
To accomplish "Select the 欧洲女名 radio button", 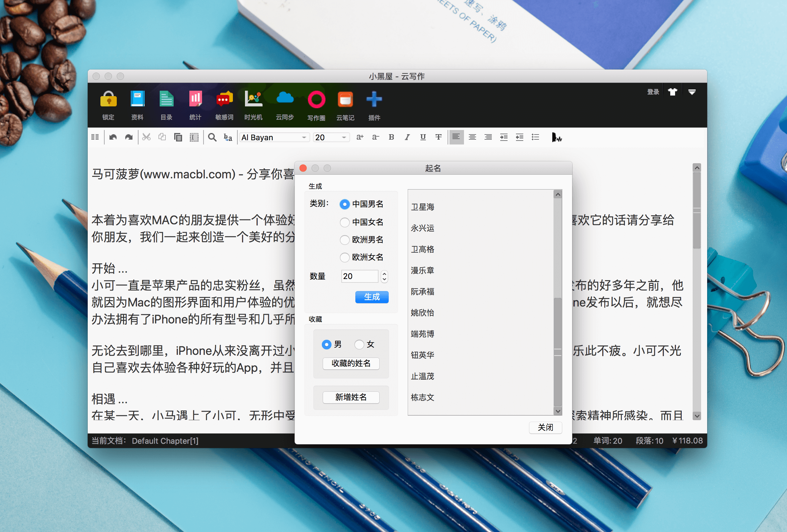I will pyautogui.click(x=345, y=257).
